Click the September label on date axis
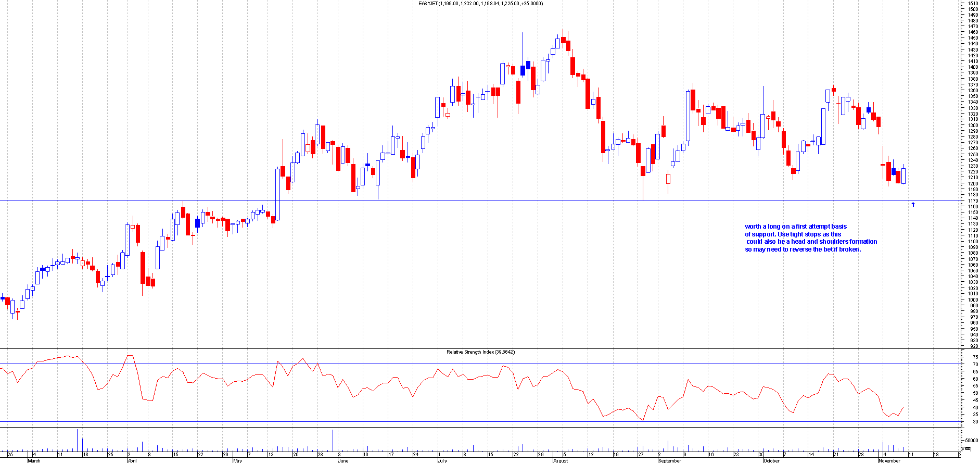The width and height of the screenshot is (980, 463). 669,460
